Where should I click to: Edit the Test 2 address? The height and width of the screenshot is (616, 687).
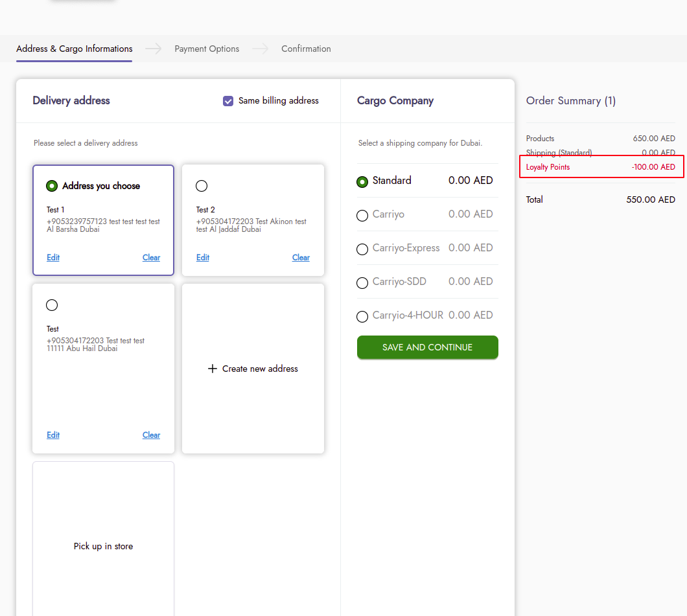[x=203, y=258]
